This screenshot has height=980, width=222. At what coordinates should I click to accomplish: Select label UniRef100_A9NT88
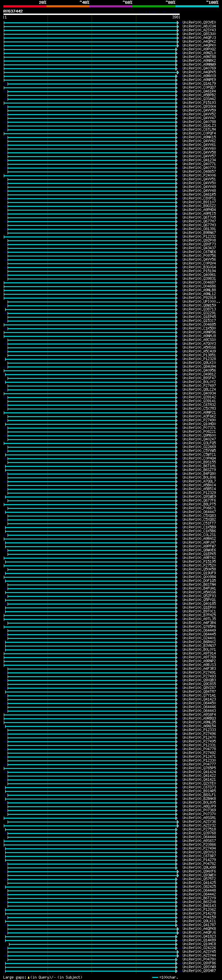[x=199, y=57]
